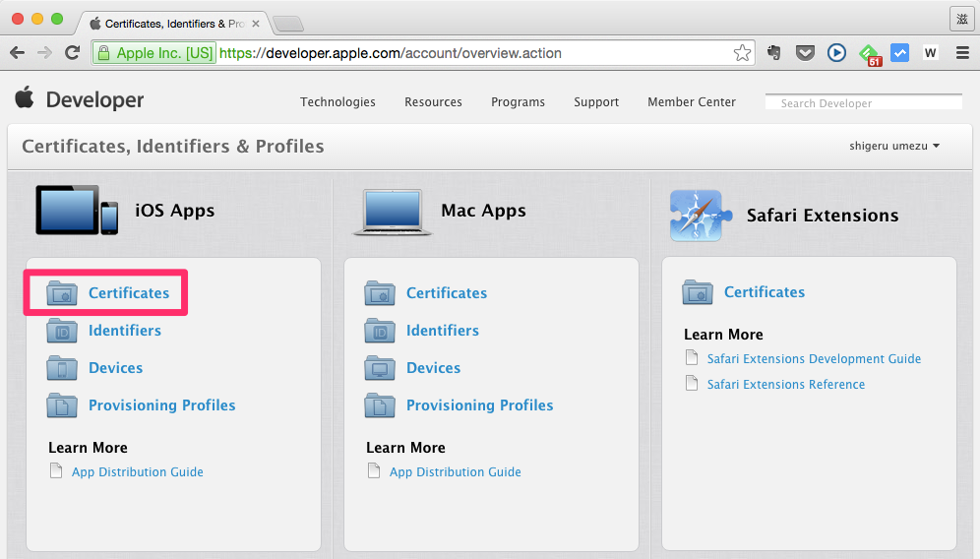The height and width of the screenshot is (559, 980).
Task: Click Mac Apps Provisioning Profiles folder icon
Action: pyautogui.click(x=380, y=405)
